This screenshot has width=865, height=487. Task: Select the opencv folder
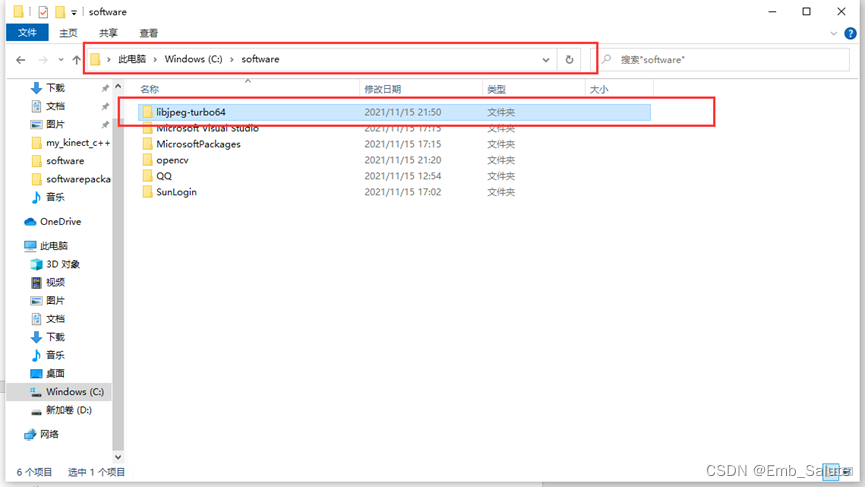172,160
